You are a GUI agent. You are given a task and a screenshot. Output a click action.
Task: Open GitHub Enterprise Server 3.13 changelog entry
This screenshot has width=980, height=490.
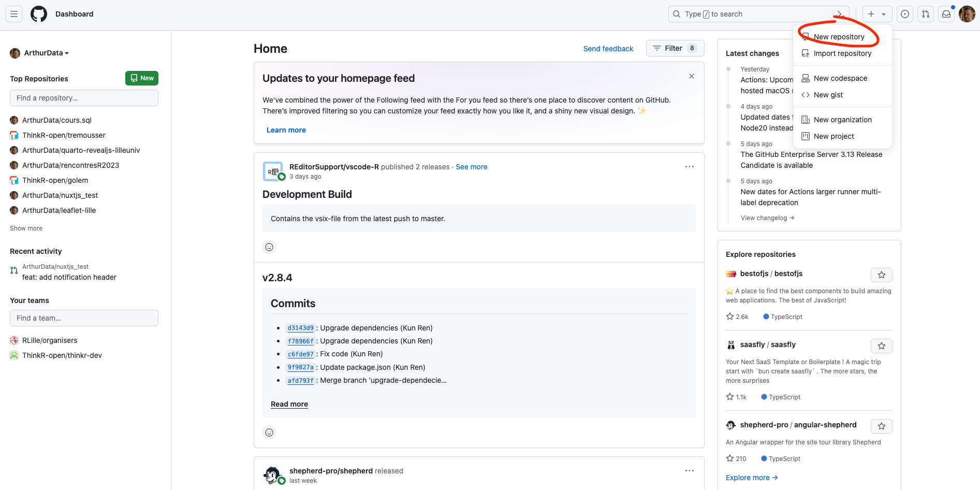click(812, 160)
